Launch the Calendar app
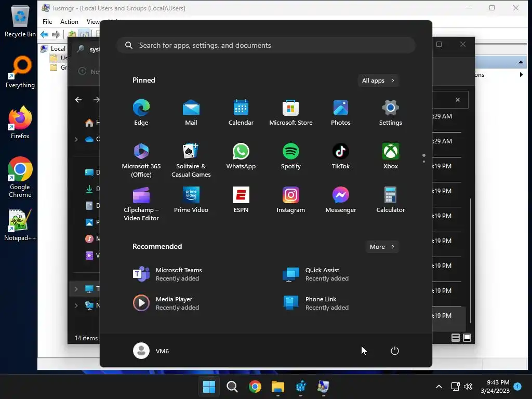Screen dimensions: 532x399 241,113
